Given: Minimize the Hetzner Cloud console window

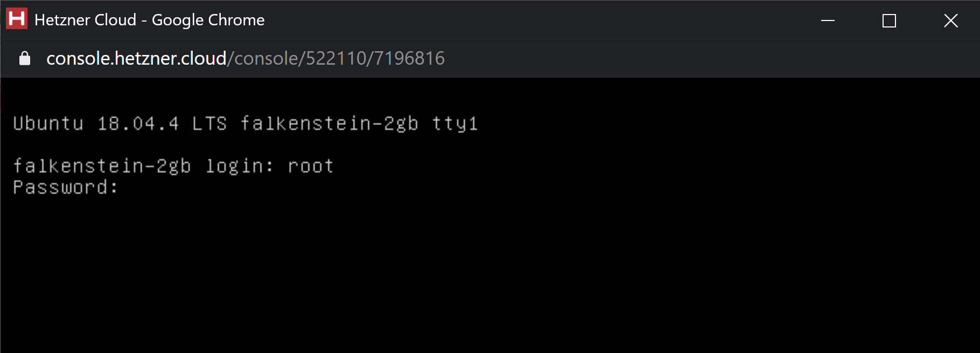Looking at the screenshot, I should click(828, 20).
